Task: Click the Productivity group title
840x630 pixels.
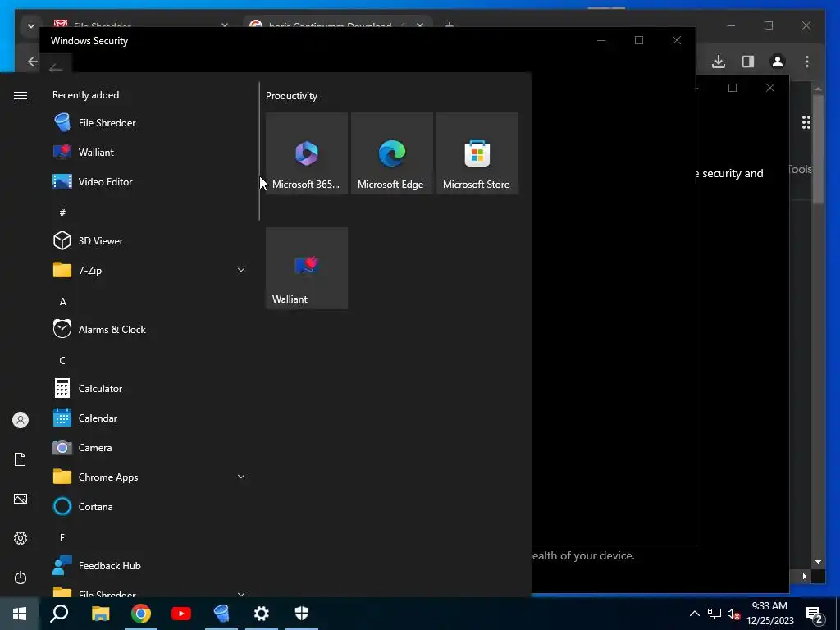Action: tap(291, 96)
